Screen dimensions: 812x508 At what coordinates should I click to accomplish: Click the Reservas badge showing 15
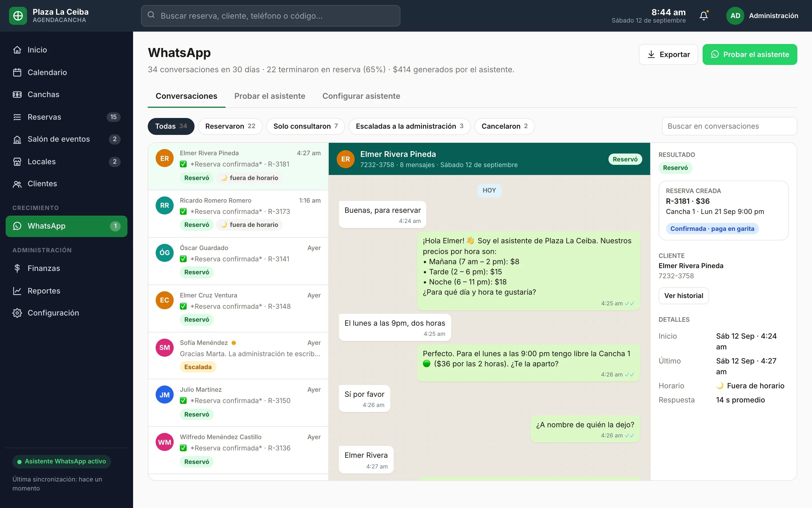point(113,117)
